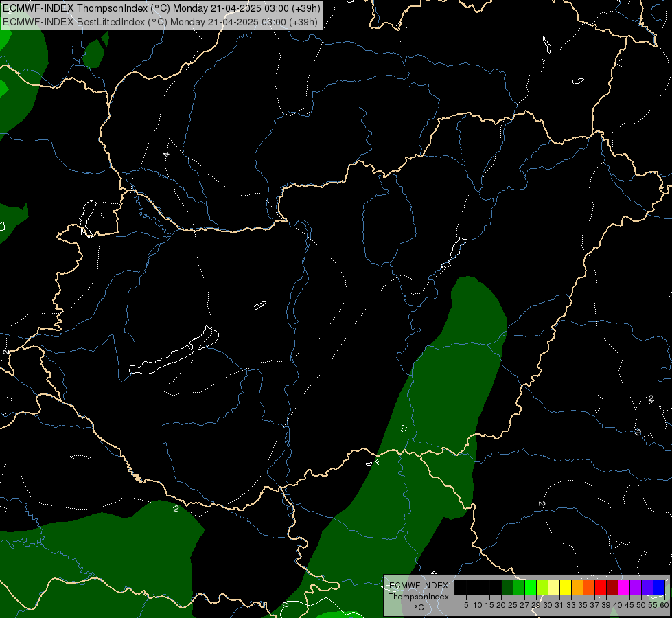This screenshot has height=618, width=672.
Task: Select the red 37-39 legend swatch
Action: (601, 587)
